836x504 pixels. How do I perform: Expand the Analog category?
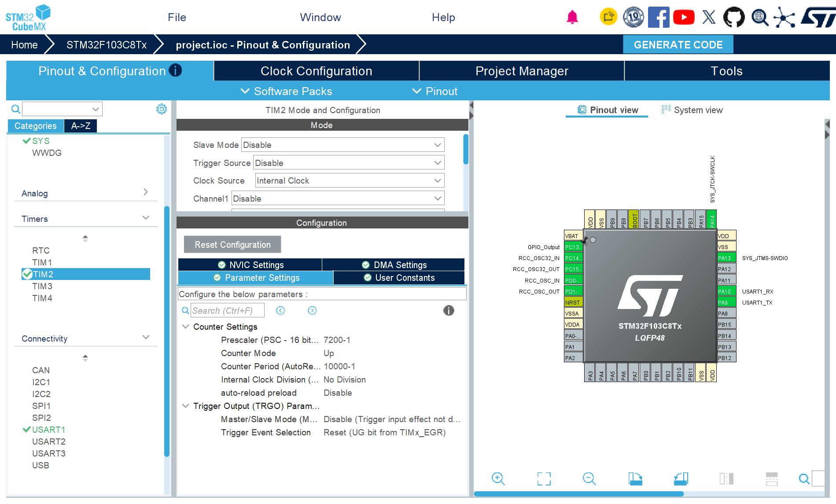(x=146, y=192)
